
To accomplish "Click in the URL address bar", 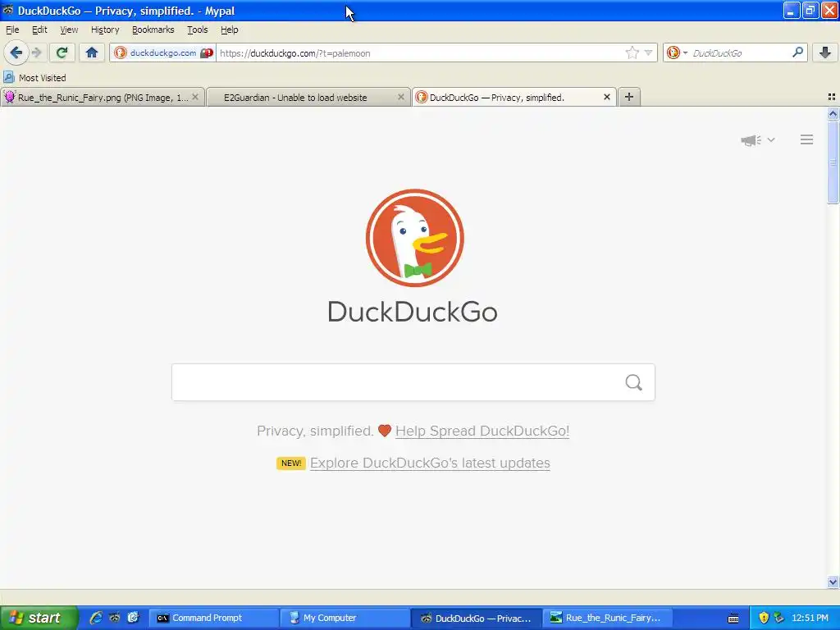I will pos(421,52).
